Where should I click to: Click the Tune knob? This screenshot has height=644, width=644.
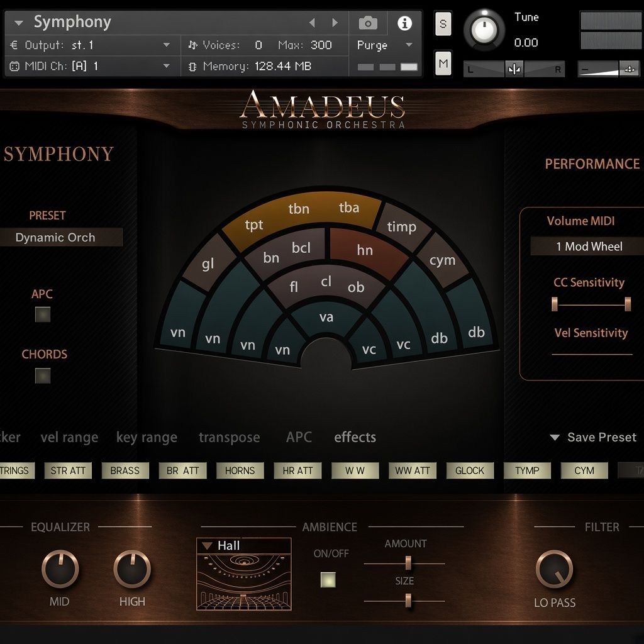click(484, 30)
